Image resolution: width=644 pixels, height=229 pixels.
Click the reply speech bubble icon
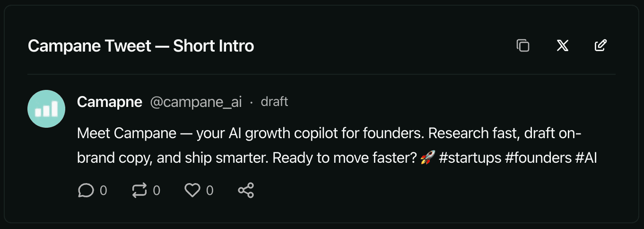point(86,190)
